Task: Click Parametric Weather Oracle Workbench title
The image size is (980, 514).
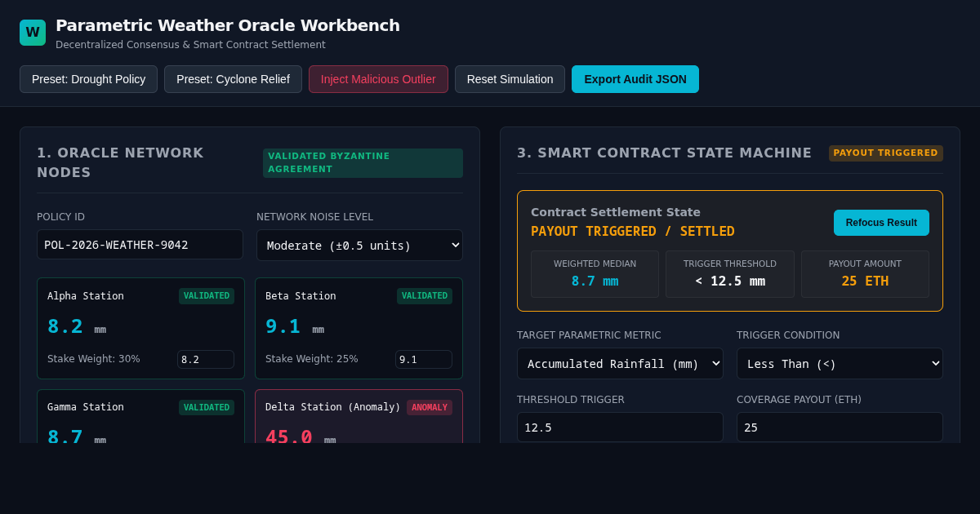Action: [x=228, y=25]
